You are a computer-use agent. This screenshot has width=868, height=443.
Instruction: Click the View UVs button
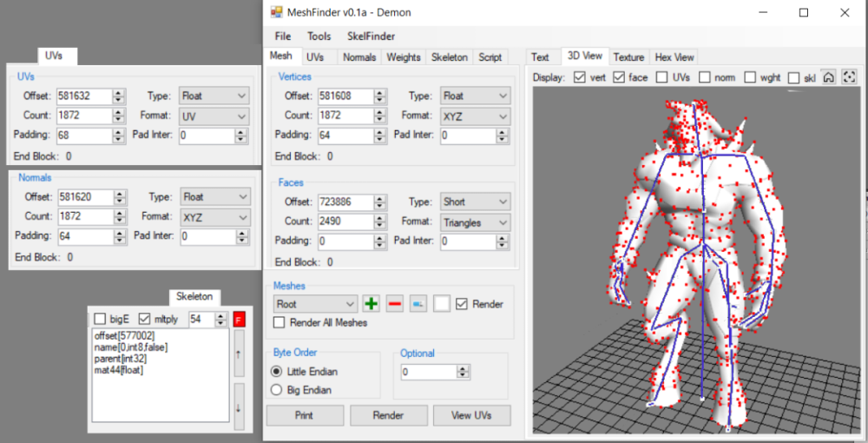pyautogui.click(x=472, y=415)
